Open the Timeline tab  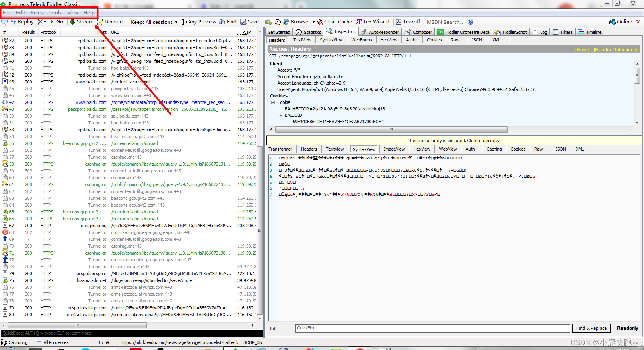point(590,32)
